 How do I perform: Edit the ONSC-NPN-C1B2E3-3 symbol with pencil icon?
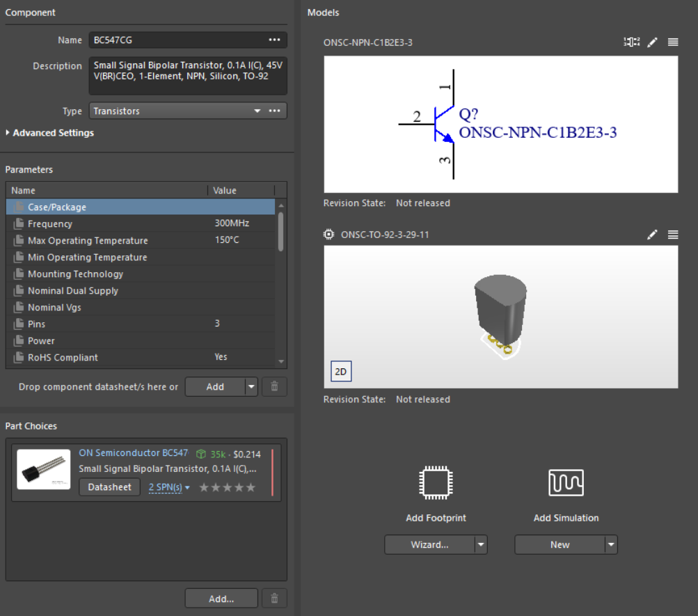pyautogui.click(x=652, y=42)
